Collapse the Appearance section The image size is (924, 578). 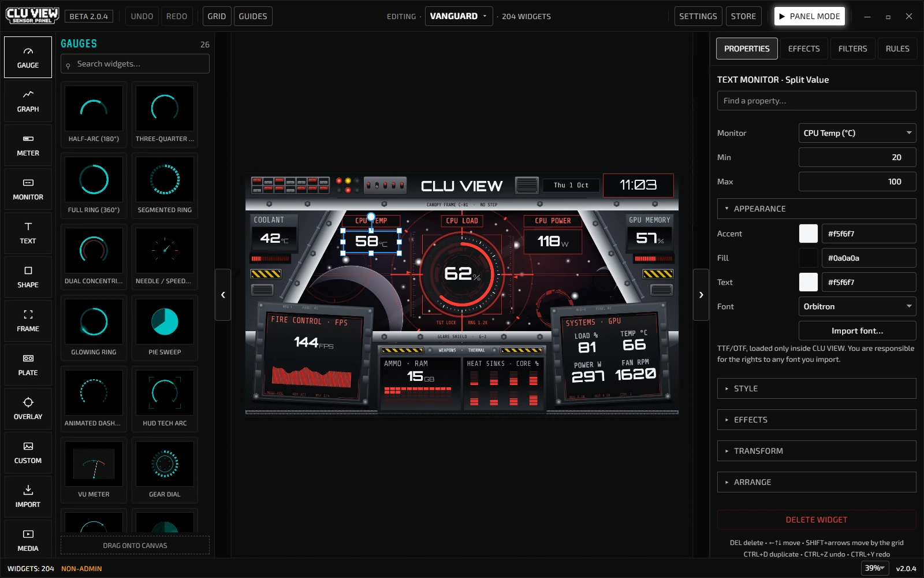pyautogui.click(x=817, y=209)
